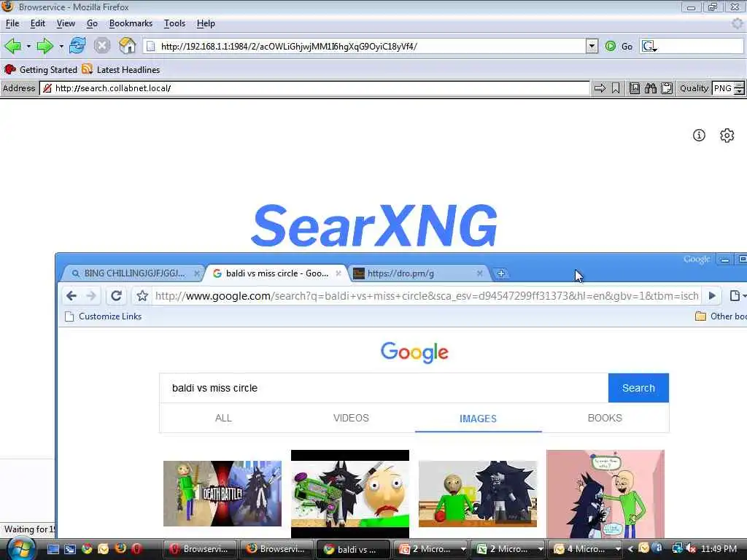
Task: Open SearXNG preferences gear icon
Action: point(727,135)
